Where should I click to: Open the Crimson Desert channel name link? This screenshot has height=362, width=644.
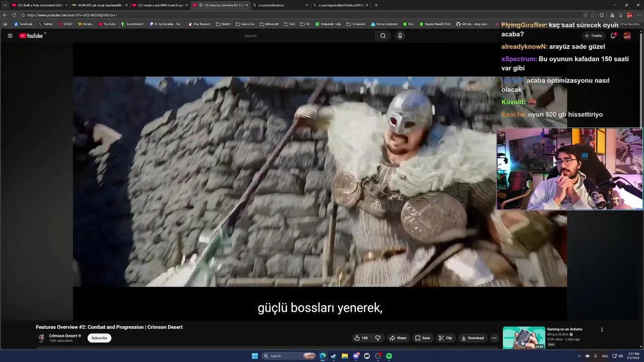[x=63, y=336]
